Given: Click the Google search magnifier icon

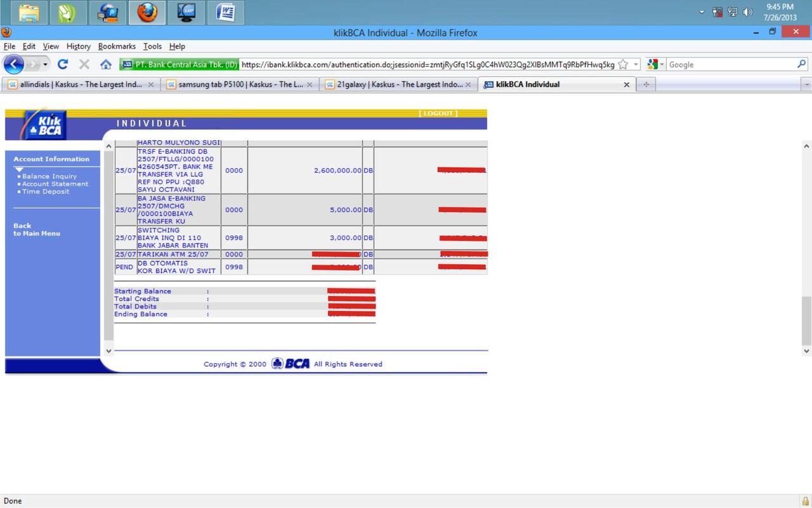Looking at the screenshot, I should (802, 64).
